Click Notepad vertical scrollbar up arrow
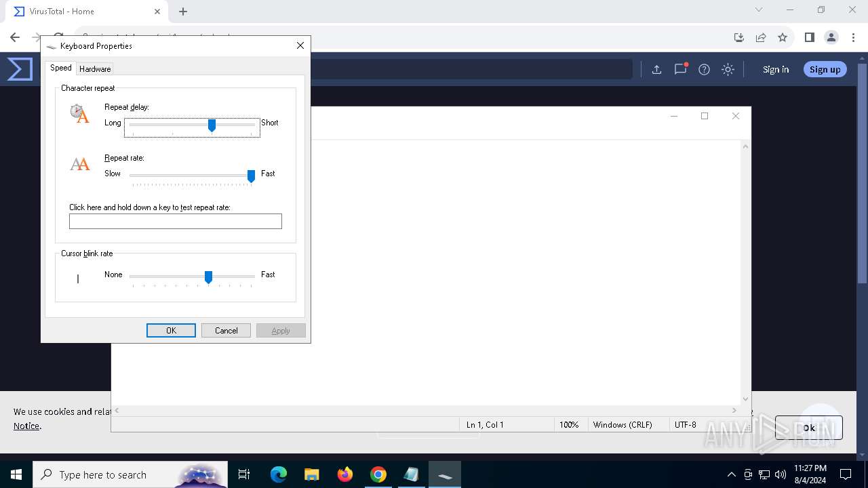Viewport: 868px width, 488px height. click(x=746, y=146)
